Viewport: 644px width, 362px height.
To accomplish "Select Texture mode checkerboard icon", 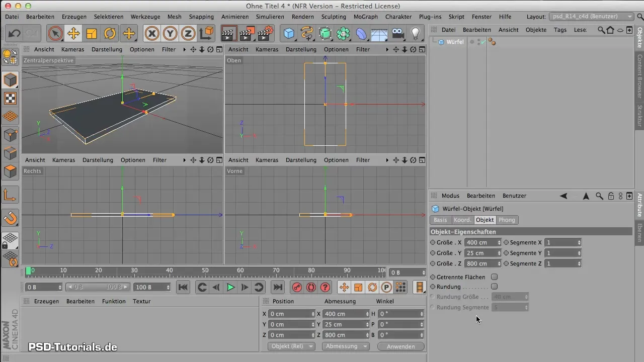I will 10,98.
